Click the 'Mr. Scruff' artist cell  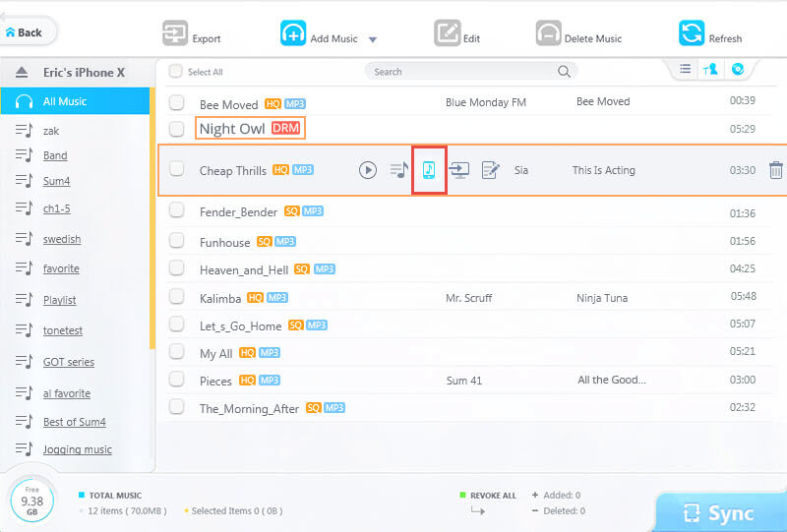[x=469, y=298]
